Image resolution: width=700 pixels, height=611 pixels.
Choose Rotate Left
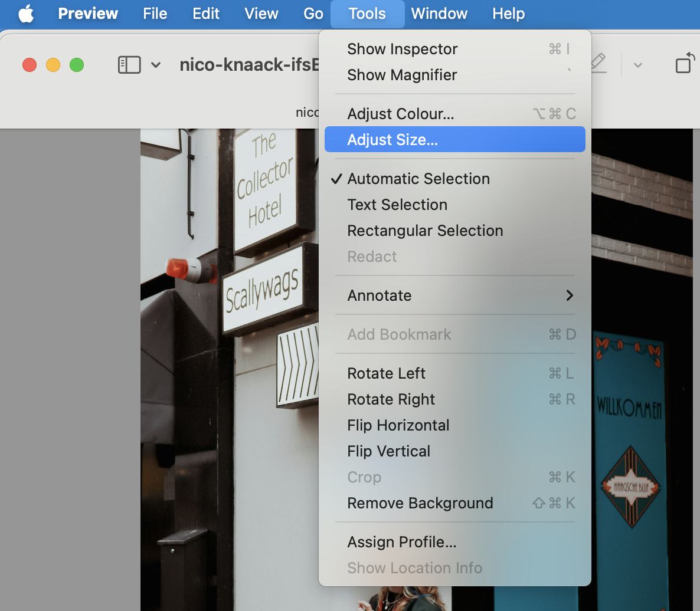(x=455, y=373)
